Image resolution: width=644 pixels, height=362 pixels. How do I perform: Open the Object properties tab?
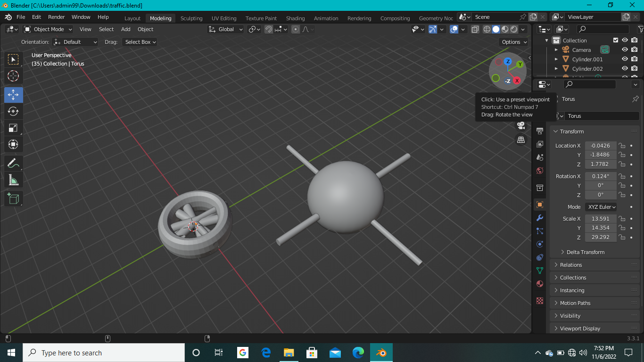tap(540, 205)
